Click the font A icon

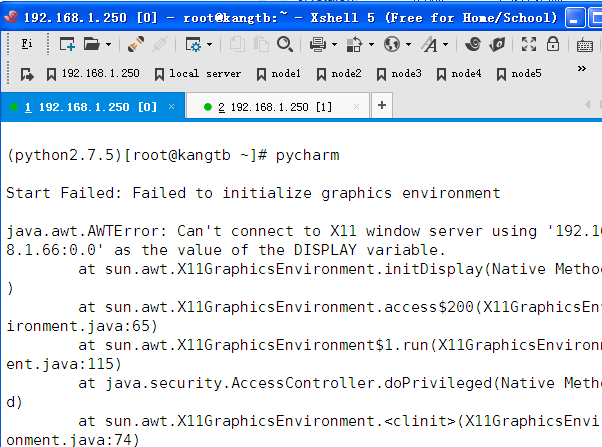[430, 45]
